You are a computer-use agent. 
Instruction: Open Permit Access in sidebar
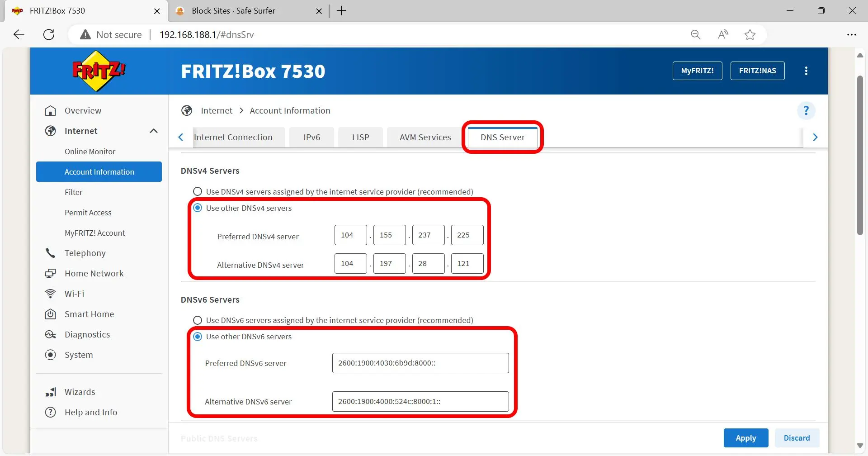[x=88, y=213]
